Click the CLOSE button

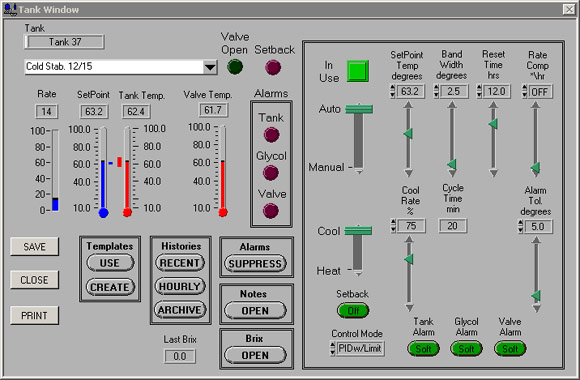coord(34,280)
